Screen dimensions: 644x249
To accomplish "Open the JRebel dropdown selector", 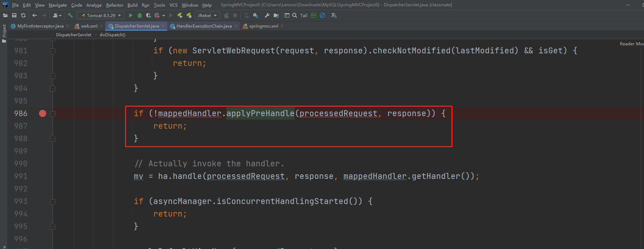I will point(207,15).
